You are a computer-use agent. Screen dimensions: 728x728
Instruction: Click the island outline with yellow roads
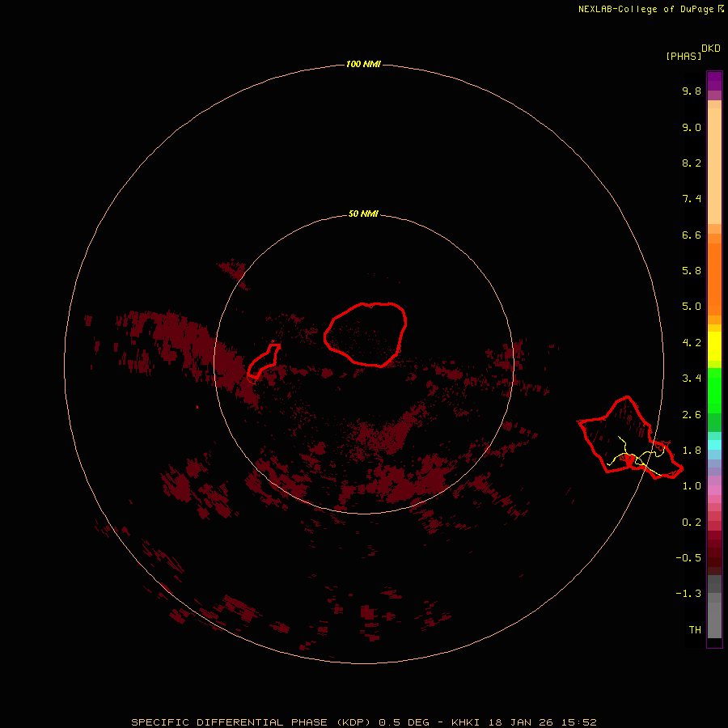coord(630,438)
